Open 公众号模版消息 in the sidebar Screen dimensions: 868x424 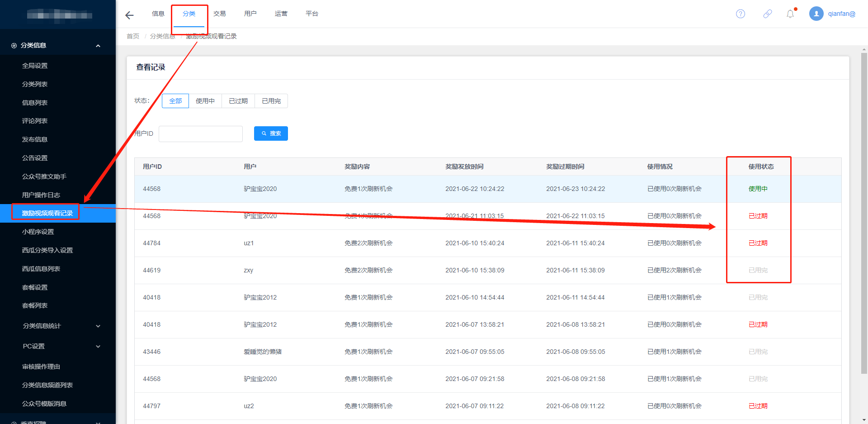[x=44, y=404]
